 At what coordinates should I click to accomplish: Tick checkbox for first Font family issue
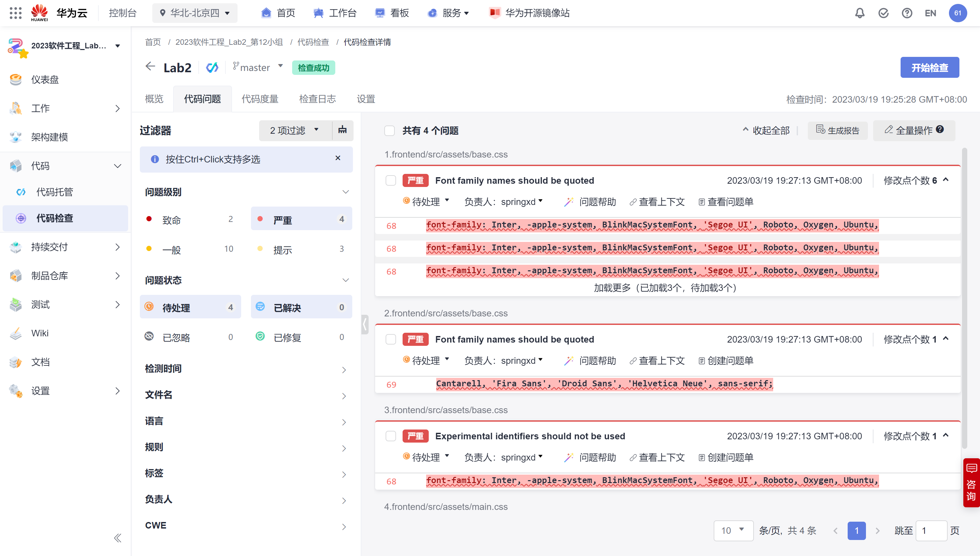(x=390, y=180)
